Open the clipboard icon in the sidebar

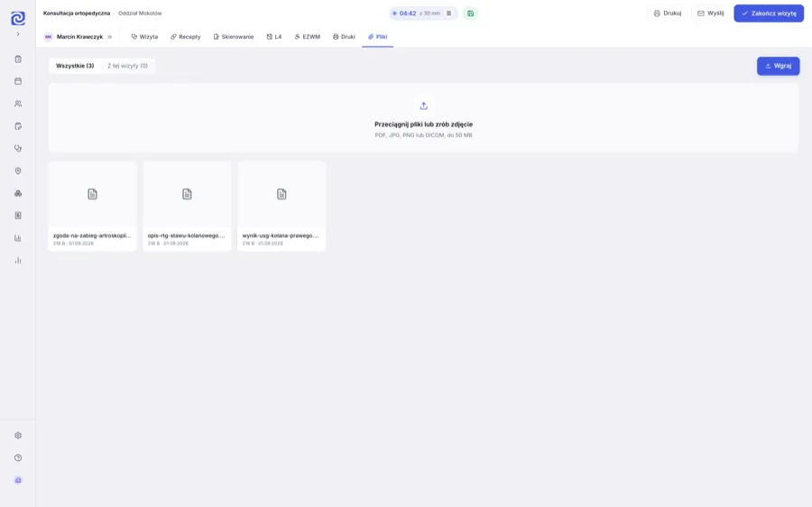(x=18, y=59)
